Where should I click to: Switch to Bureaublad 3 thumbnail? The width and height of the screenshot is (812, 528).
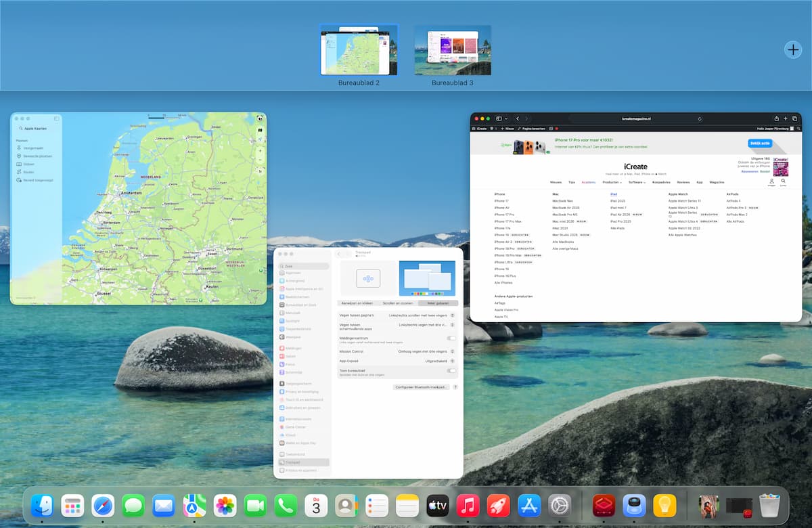(453, 50)
